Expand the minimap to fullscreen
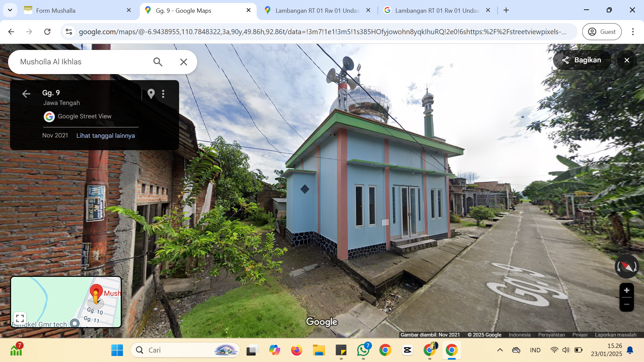The width and height of the screenshot is (644, 362). (20, 318)
